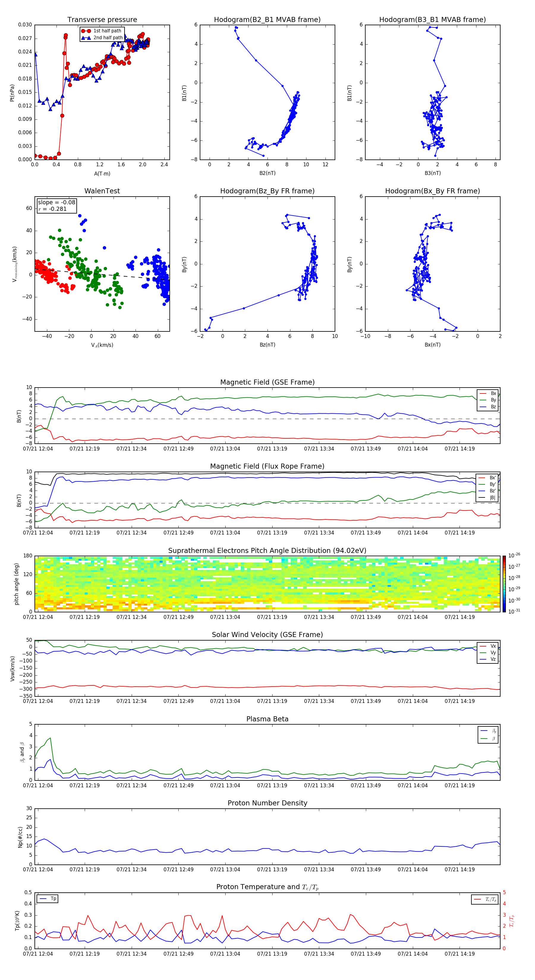Select the '1st half path' legend entry
535x980 pixels.
point(101,31)
